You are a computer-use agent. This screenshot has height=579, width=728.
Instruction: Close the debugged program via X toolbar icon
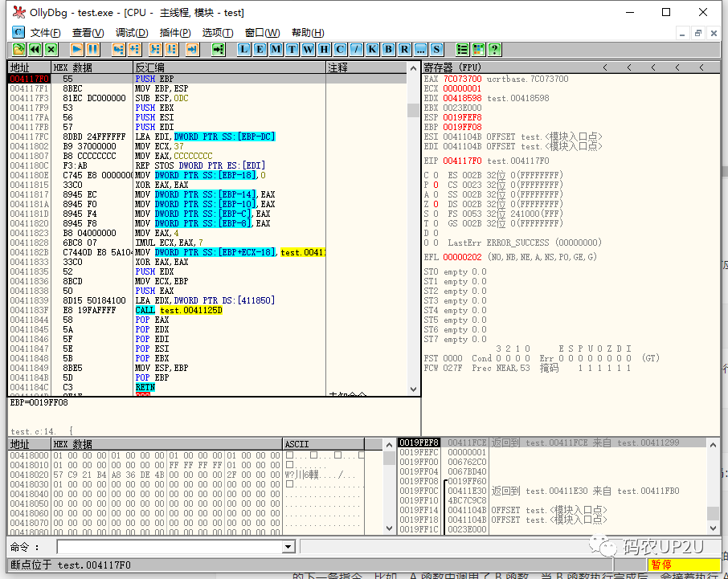coord(51,49)
